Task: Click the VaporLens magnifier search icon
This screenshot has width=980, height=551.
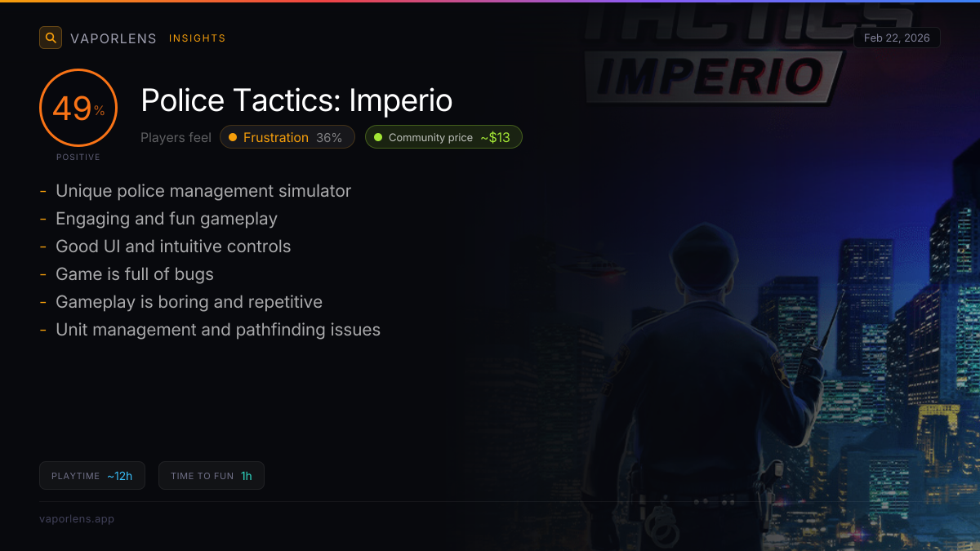Action: tap(51, 38)
